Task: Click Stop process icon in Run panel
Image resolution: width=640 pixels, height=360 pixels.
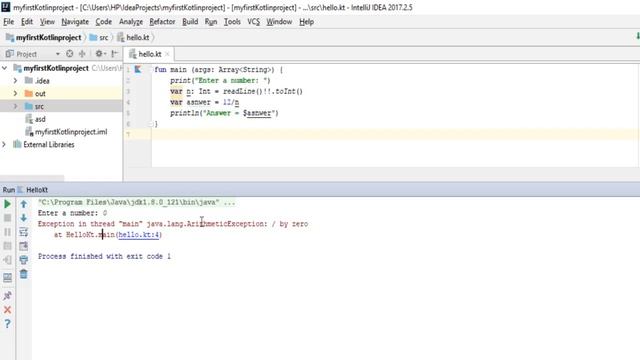Action: [x=7, y=218]
